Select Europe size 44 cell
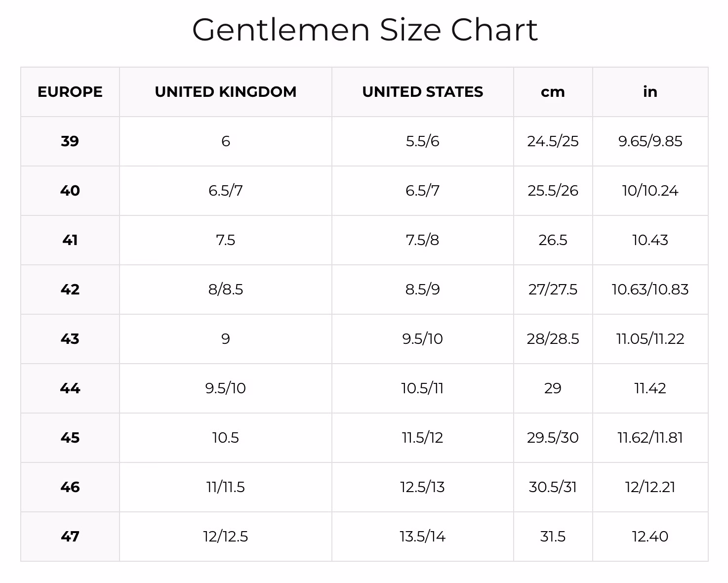 click(x=70, y=388)
